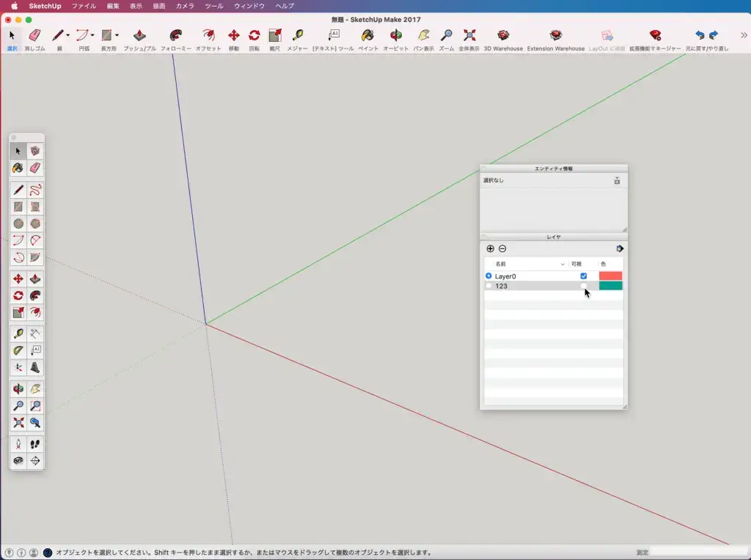The image size is (751, 560).
Task: Select the 3-Point Arc tool in palette
Action: [18, 257]
